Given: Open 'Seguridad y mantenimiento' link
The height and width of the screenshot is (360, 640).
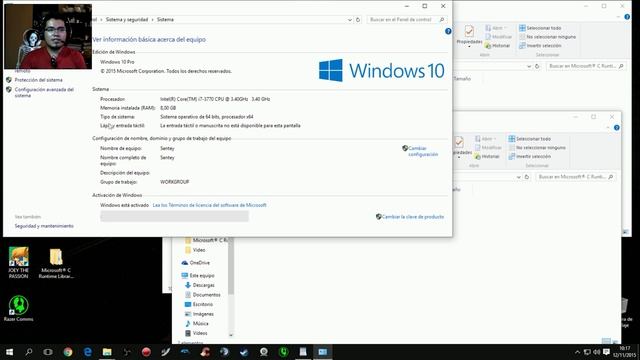Looking at the screenshot, I should pyautogui.click(x=44, y=226).
